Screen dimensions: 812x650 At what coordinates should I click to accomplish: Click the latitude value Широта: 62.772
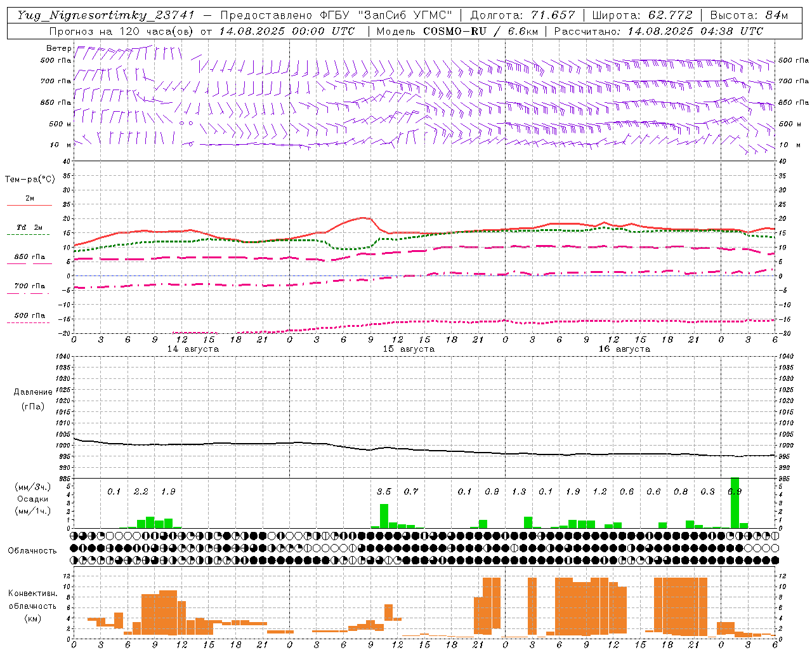642,15
